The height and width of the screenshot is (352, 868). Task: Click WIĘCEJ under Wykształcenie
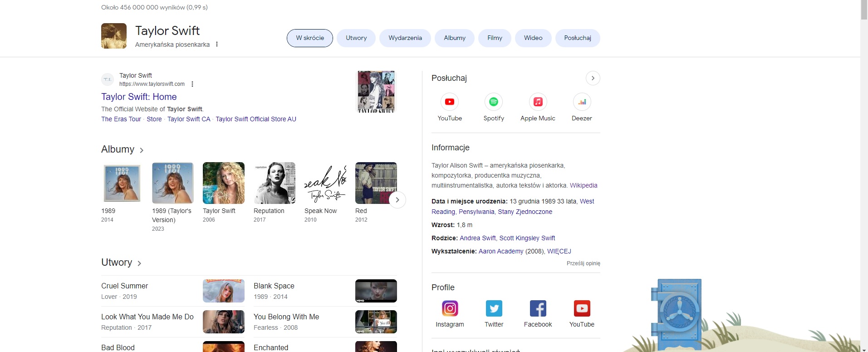point(559,251)
